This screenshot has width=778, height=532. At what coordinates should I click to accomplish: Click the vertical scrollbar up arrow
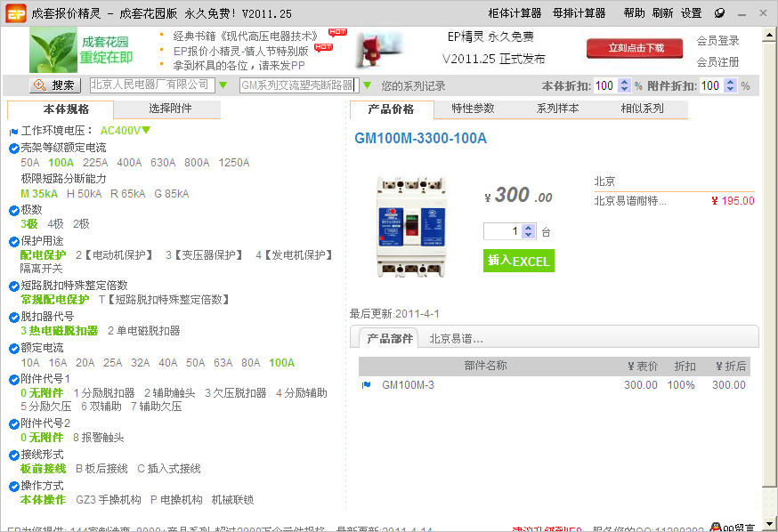pos(770,34)
